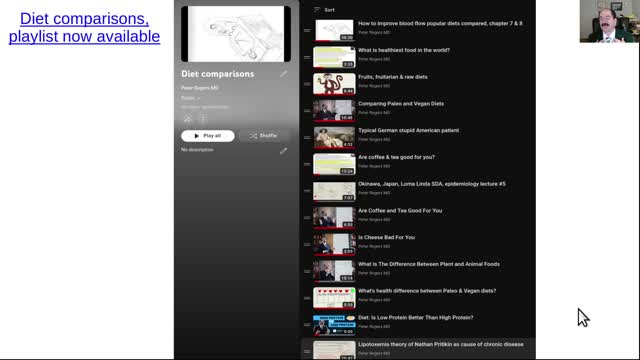The height and width of the screenshot is (360, 640).
Task: Open thumbnail of Is Cheese Bad For You
Action: (334, 244)
